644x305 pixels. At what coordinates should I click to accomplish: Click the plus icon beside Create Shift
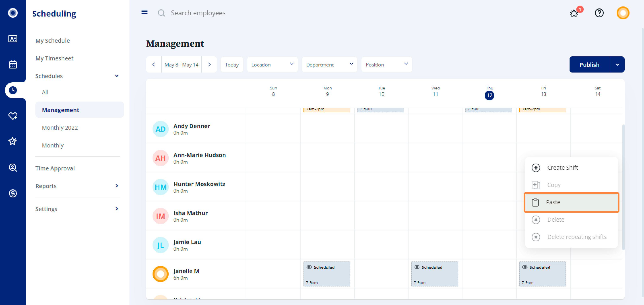click(x=536, y=168)
